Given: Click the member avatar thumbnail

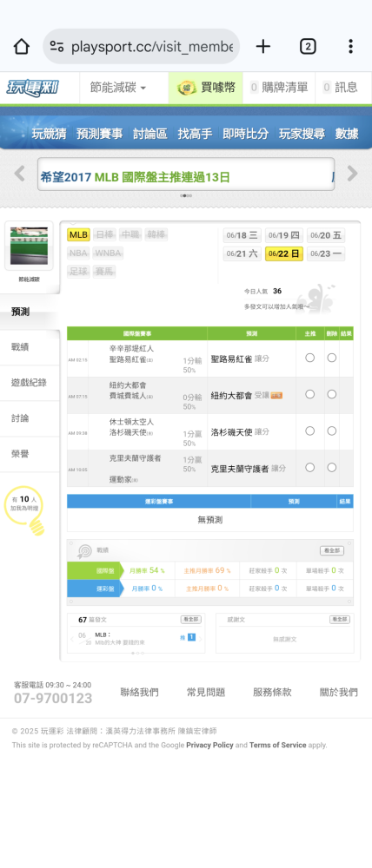Looking at the screenshot, I should (29, 246).
